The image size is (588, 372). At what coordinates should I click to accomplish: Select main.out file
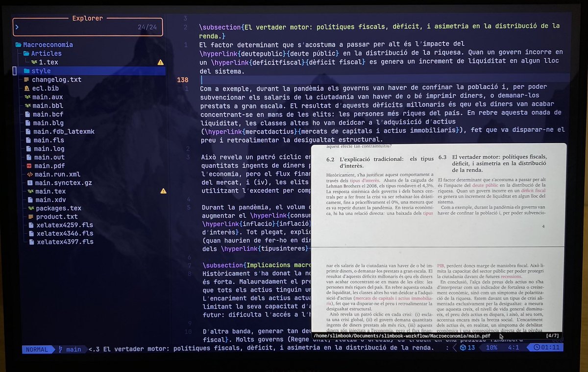point(49,157)
